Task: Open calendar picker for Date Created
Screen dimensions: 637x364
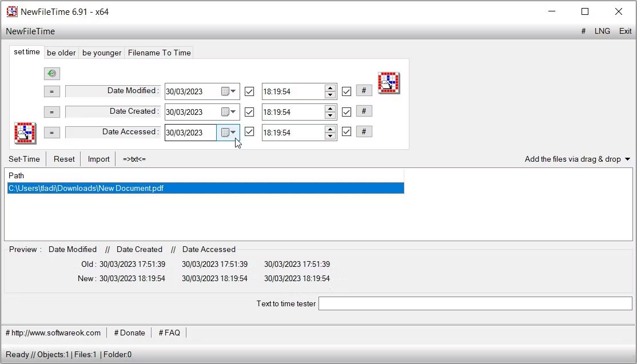Action: (228, 111)
